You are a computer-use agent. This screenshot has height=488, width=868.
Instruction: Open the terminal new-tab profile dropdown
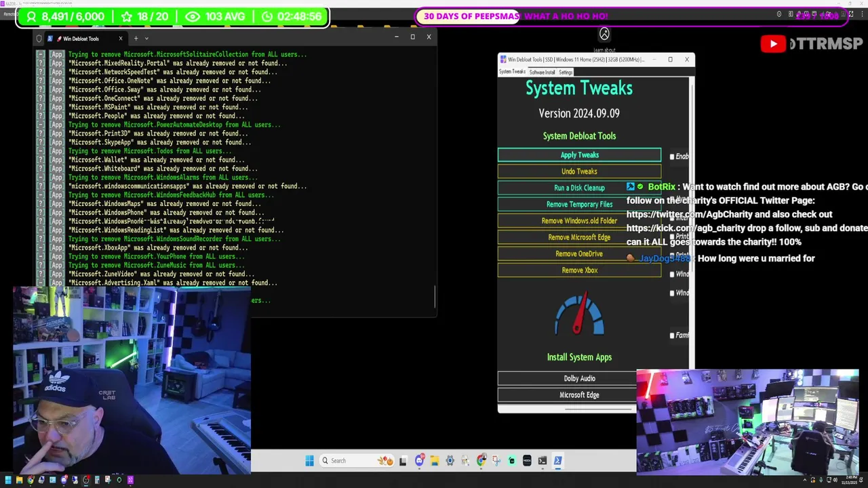[146, 39]
